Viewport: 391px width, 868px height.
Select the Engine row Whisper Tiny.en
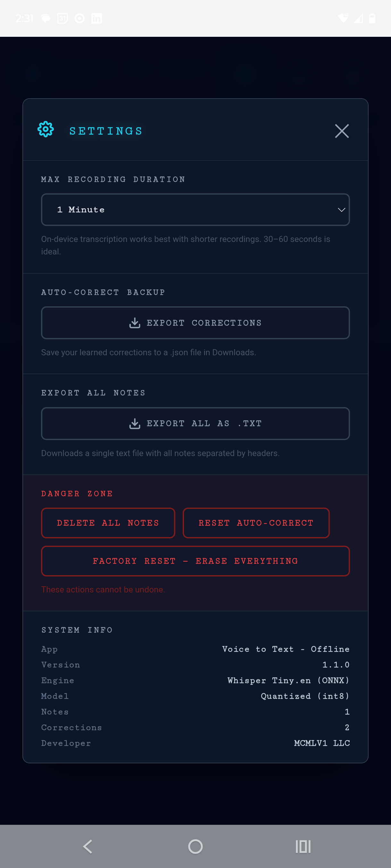click(288, 680)
